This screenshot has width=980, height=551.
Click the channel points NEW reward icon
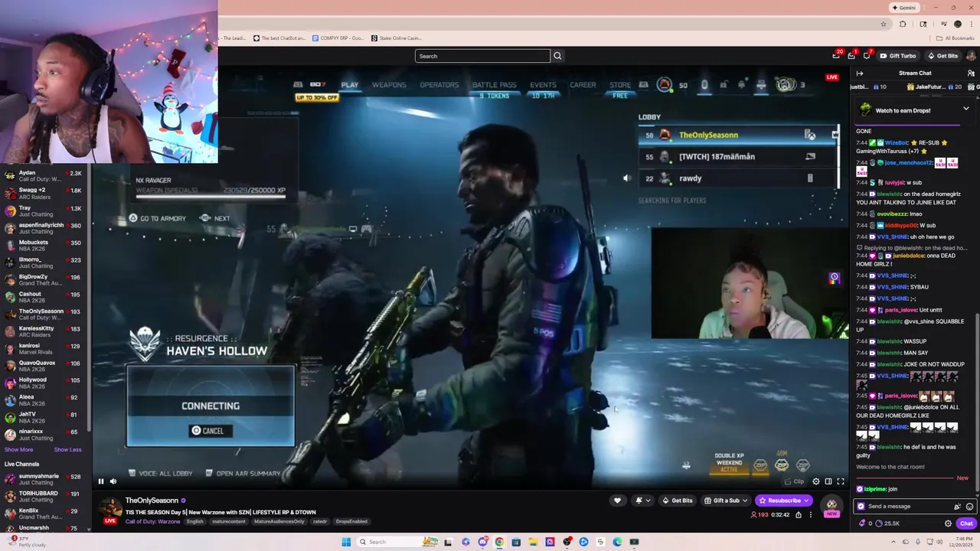(831, 505)
